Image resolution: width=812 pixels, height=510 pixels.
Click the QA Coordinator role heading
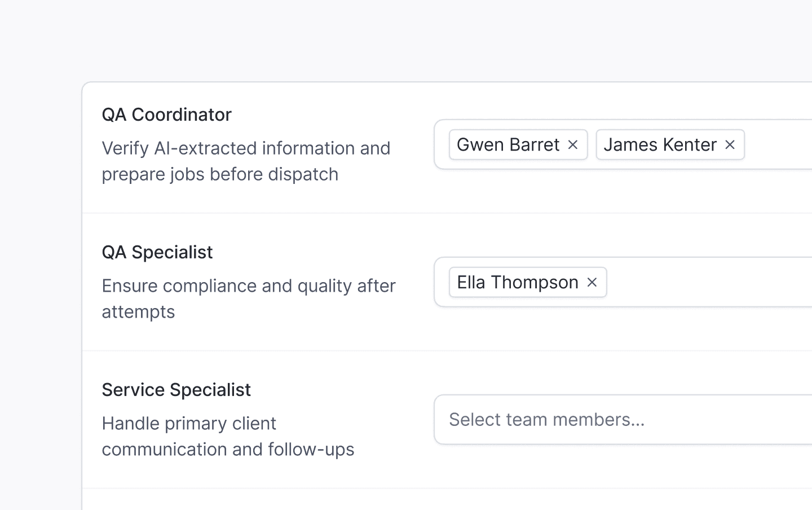[x=166, y=115]
